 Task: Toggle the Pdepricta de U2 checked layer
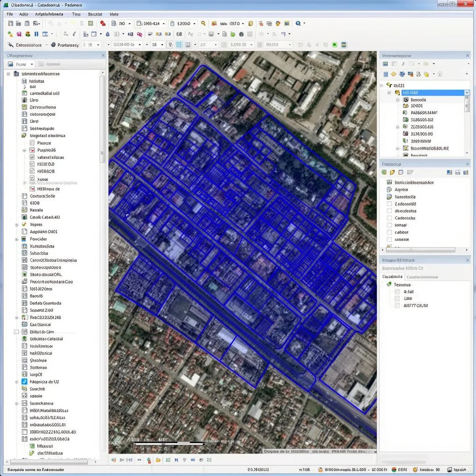[x=25, y=382]
